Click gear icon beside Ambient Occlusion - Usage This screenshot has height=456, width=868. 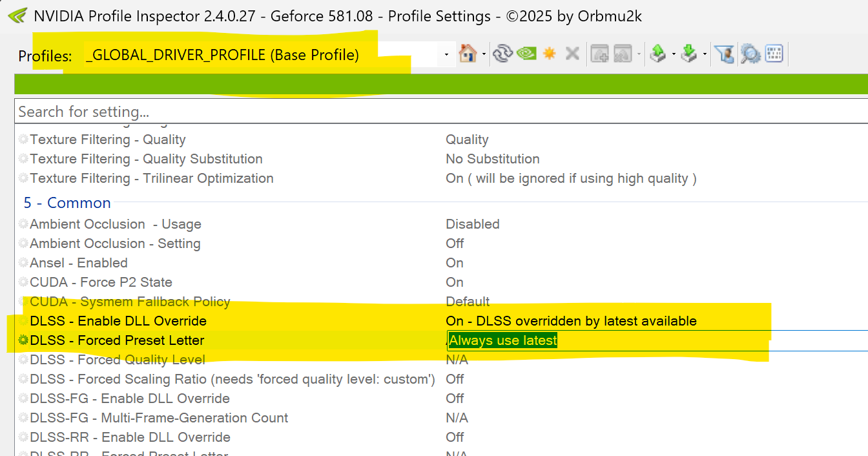23,224
